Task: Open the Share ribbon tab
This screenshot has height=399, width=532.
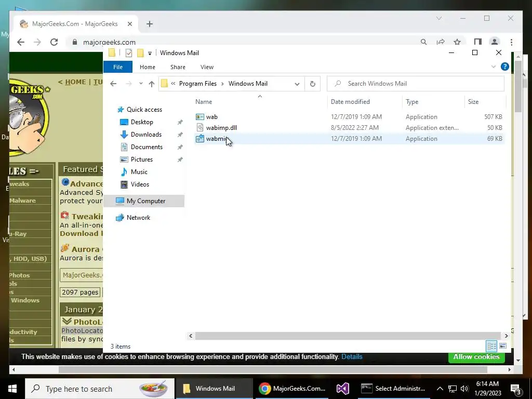Action: 178,67
